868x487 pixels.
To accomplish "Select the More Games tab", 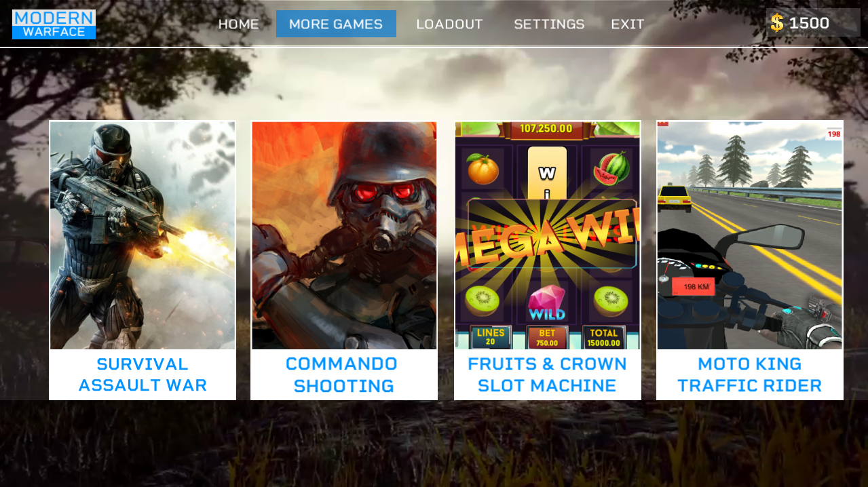I will point(336,24).
